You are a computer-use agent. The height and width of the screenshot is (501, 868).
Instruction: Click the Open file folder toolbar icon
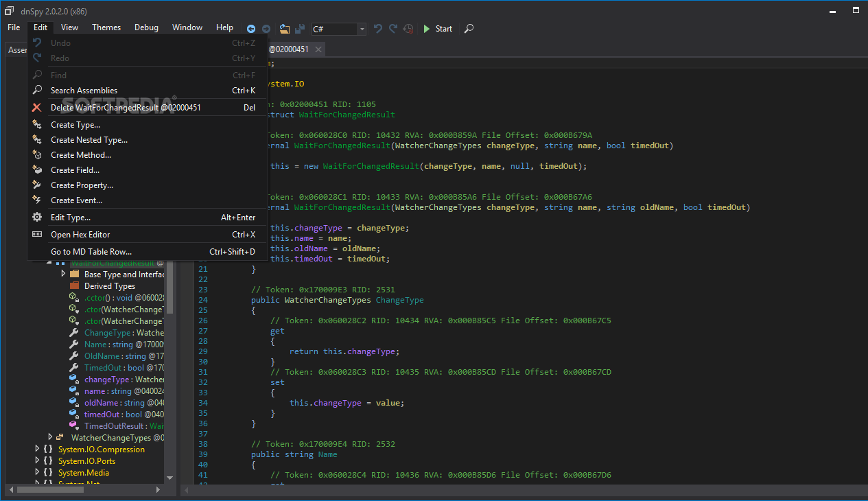pyautogui.click(x=285, y=29)
